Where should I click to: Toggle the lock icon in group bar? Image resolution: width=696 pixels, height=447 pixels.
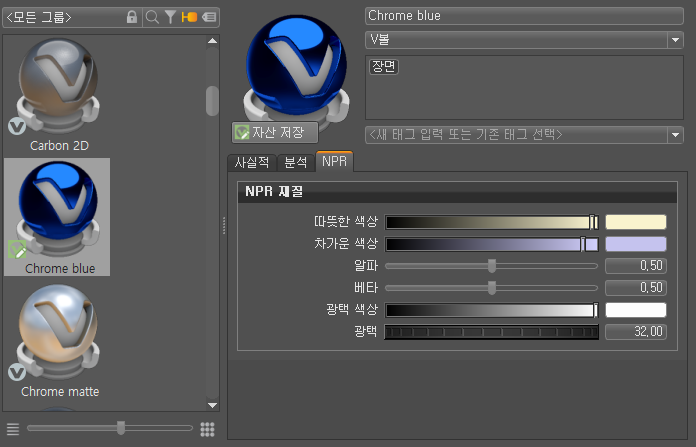132,17
